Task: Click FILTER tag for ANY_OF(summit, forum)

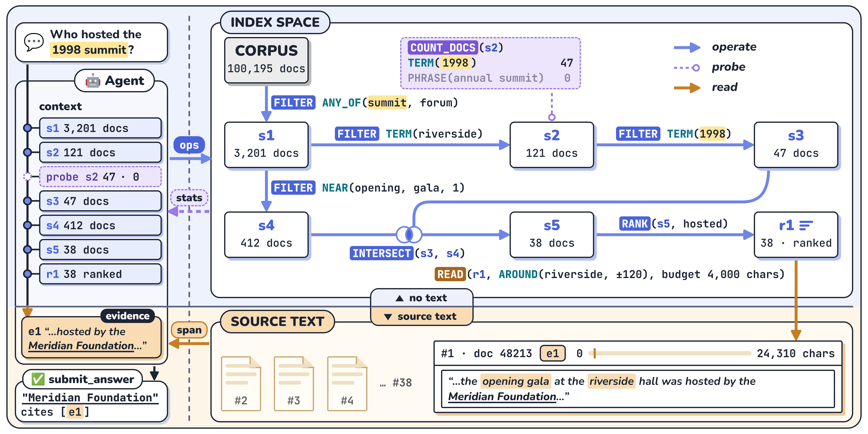Action: (x=293, y=102)
